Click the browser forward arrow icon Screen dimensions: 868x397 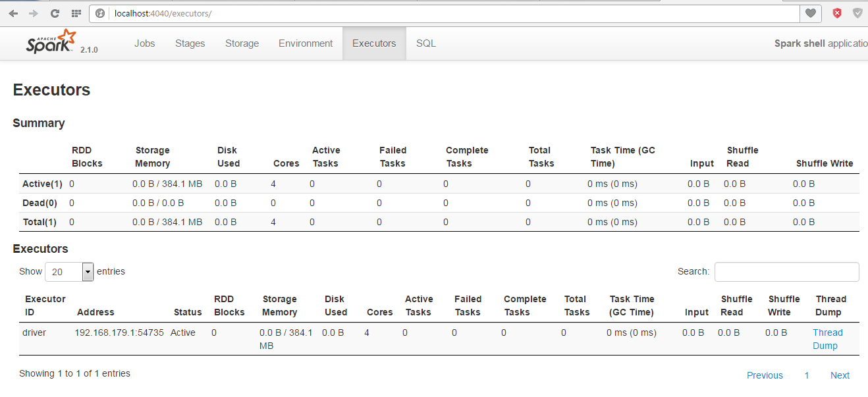[34, 13]
